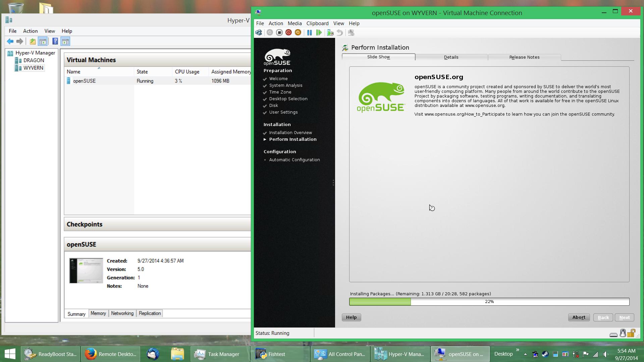Open the Networking tab in VM details
The width and height of the screenshot is (644, 362).
click(122, 313)
